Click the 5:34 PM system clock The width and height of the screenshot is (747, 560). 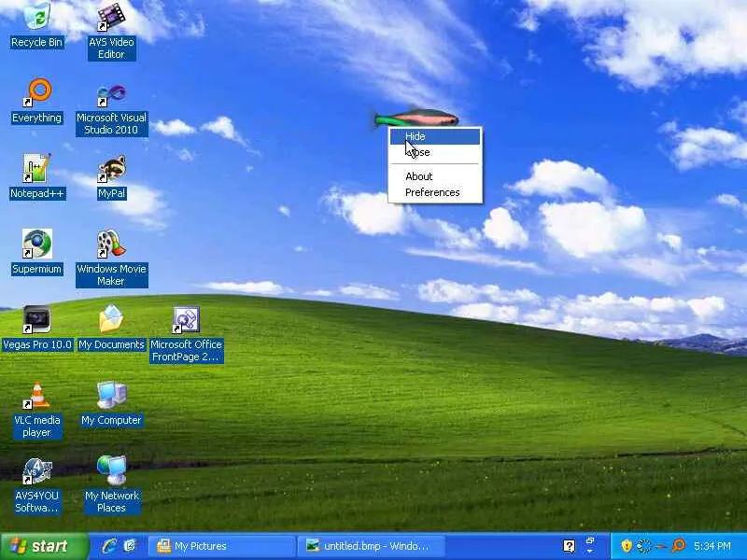pyautogui.click(x=712, y=546)
